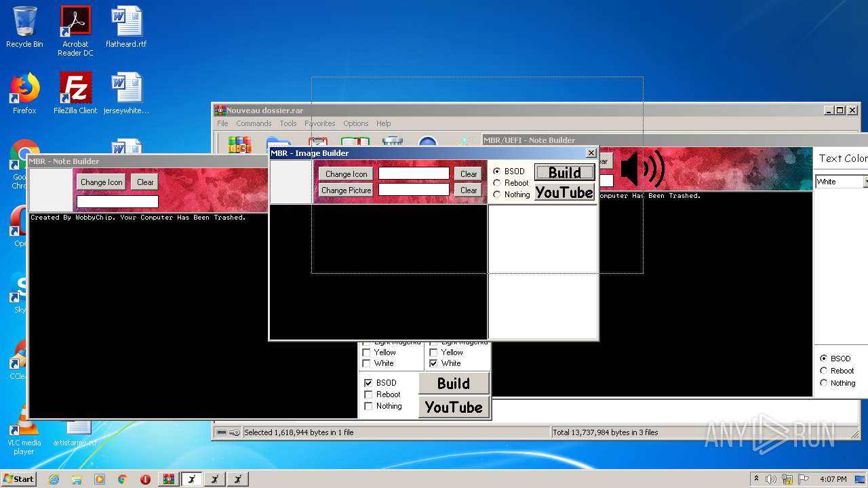This screenshot has width=868, height=488.
Task: Click the WinRAR Add toolbar icon
Action: point(239,144)
